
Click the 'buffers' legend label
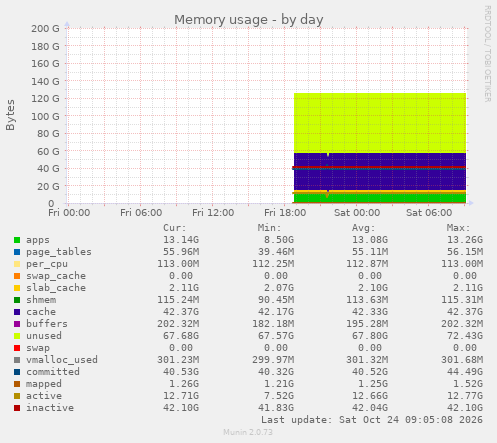(47, 324)
